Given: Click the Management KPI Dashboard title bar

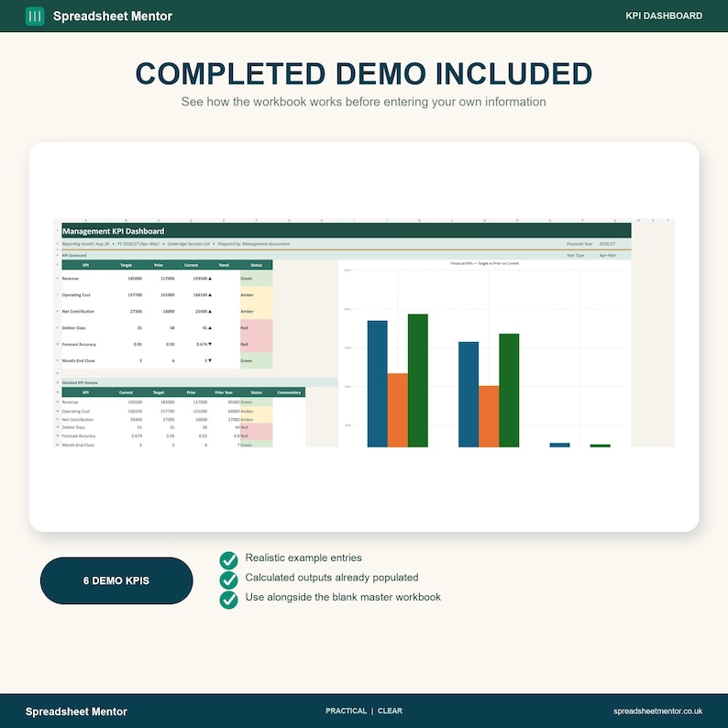Looking at the screenshot, I should [347, 231].
